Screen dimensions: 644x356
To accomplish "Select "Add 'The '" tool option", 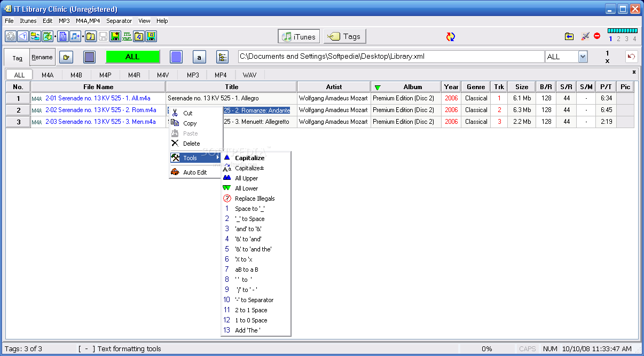I will tap(256, 330).
